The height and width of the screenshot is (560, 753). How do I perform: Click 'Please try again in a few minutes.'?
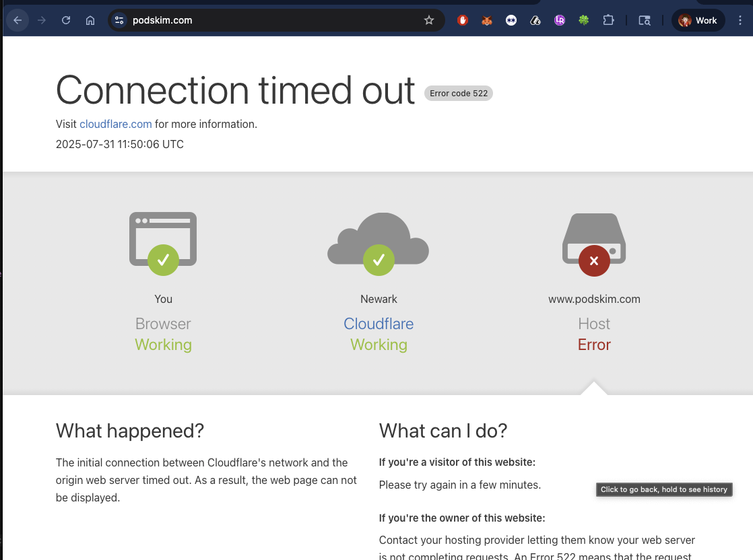click(x=459, y=485)
